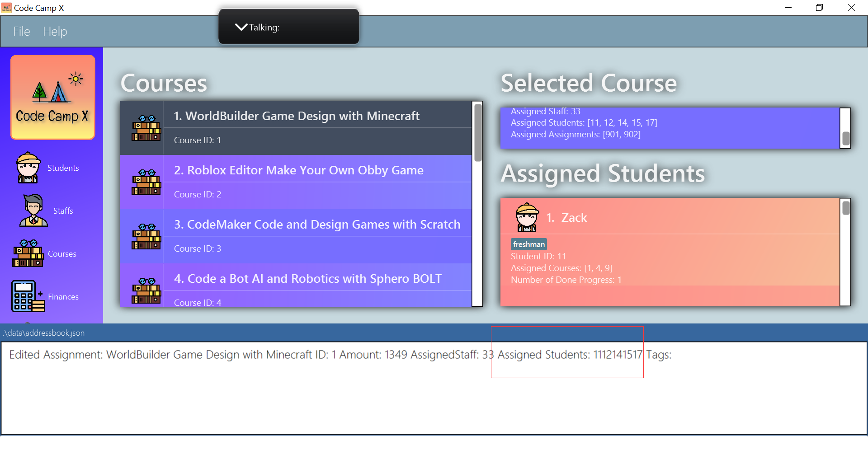868x459 pixels.
Task: Click Course ID: 3 text
Action: (198, 248)
